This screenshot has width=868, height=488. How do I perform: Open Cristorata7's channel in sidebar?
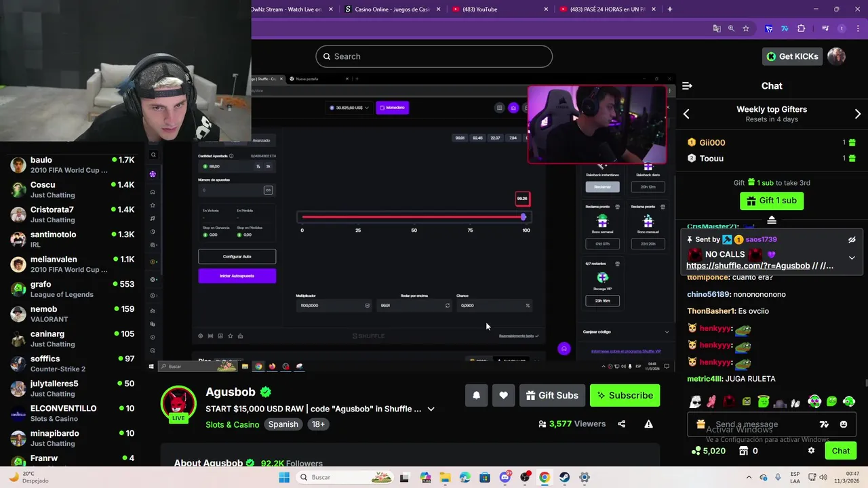coord(72,214)
